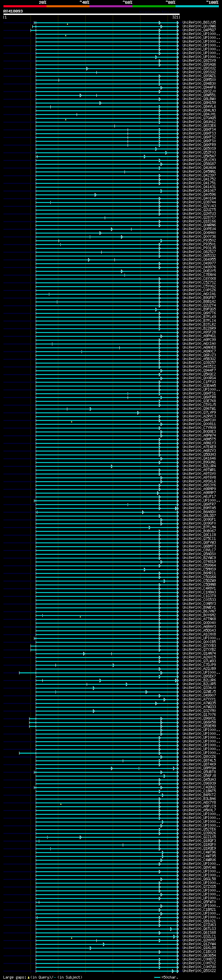
Task: Select the UniRef100_A1CHX8 label
Action: 199,634
